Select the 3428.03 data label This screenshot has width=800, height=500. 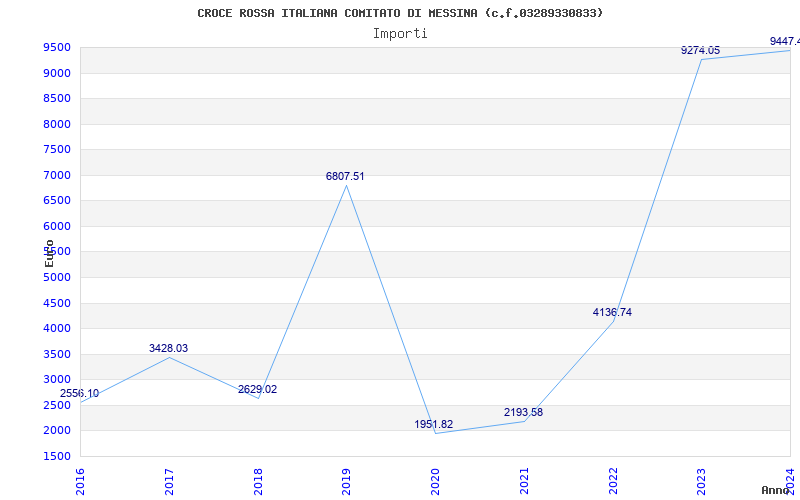[168, 348]
